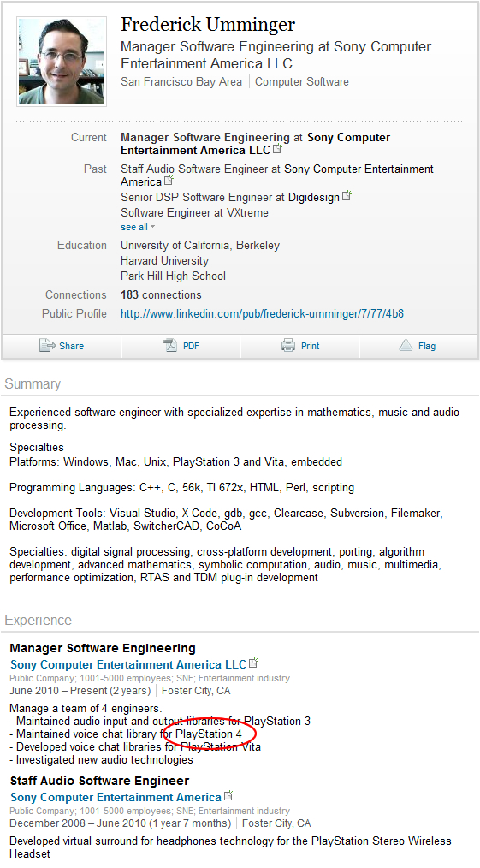Click Sony Computer Entertainment America LLC in Current row
Screen dimensions: 480x868
pos(256,144)
